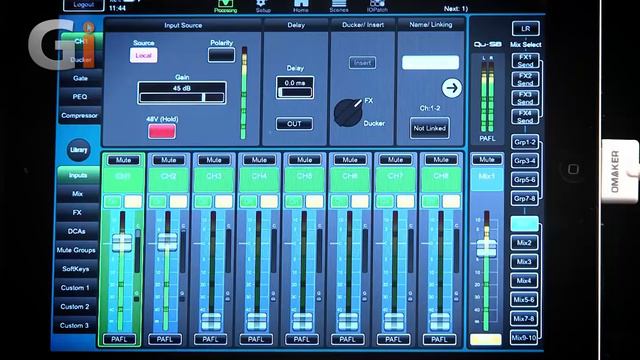This screenshot has height=360, width=640.
Task: Toggle the Insert button
Action: [x=362, y=62]
